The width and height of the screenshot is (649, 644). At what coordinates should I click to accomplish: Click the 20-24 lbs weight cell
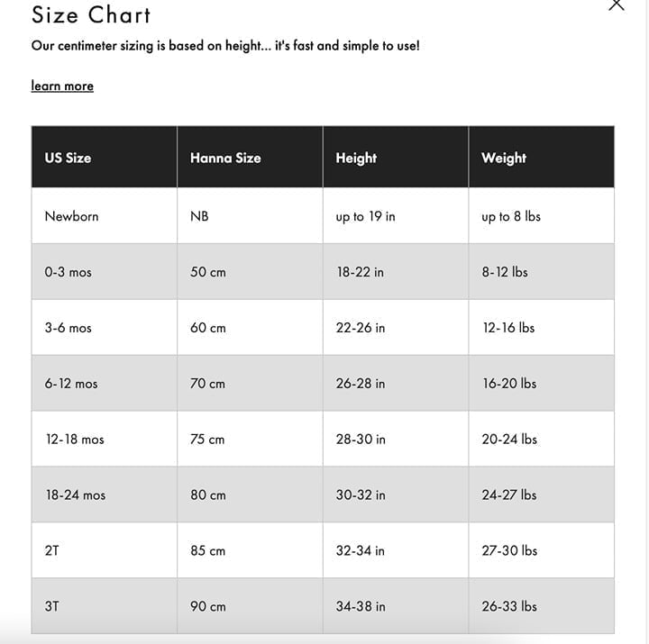point(542,439)
